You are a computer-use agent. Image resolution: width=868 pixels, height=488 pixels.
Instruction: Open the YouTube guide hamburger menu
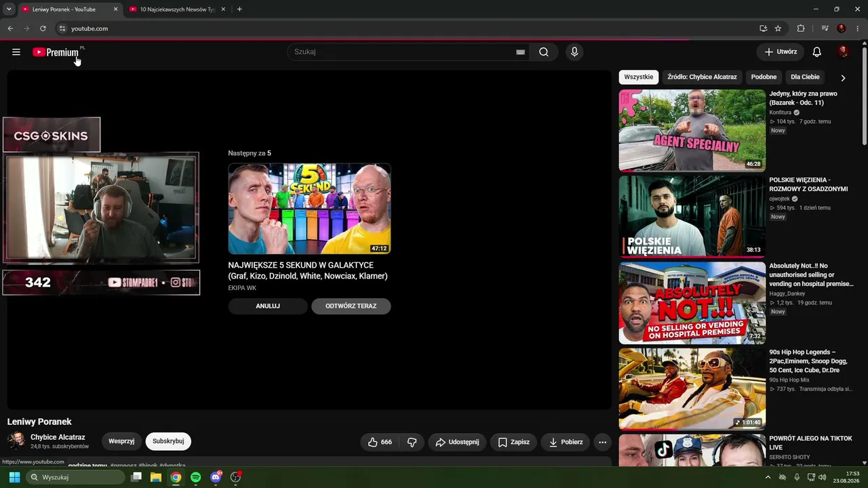coord(16,52)
